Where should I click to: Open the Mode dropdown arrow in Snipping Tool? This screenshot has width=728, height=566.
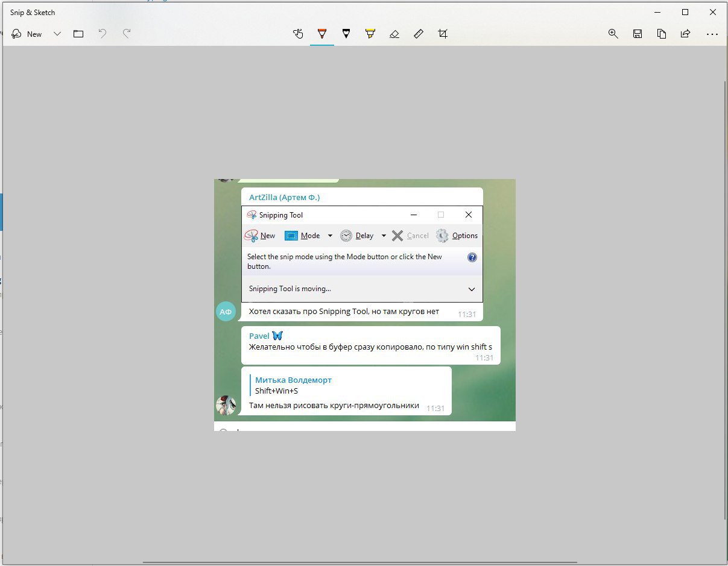[x=330, y=236]
